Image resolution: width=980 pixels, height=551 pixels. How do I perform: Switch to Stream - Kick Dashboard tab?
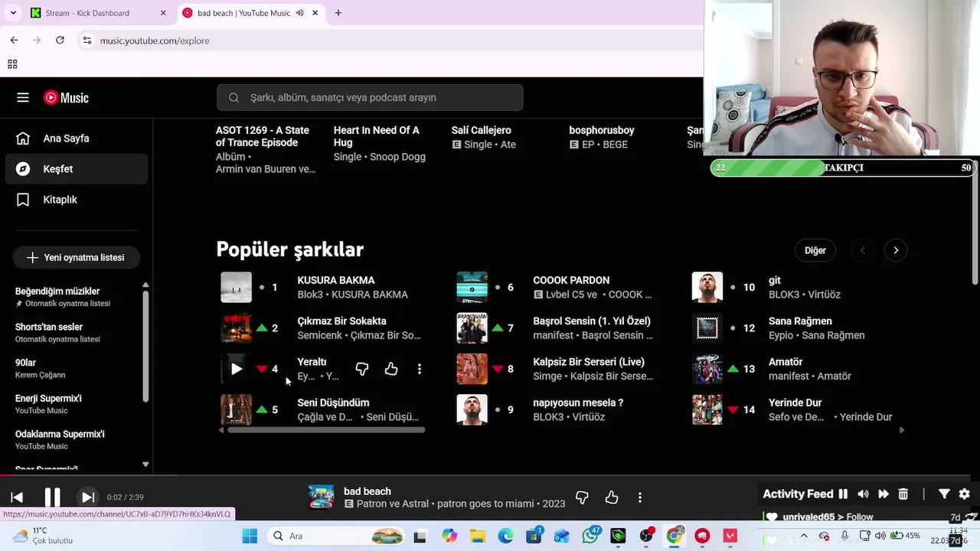click(x=98, y=13)
